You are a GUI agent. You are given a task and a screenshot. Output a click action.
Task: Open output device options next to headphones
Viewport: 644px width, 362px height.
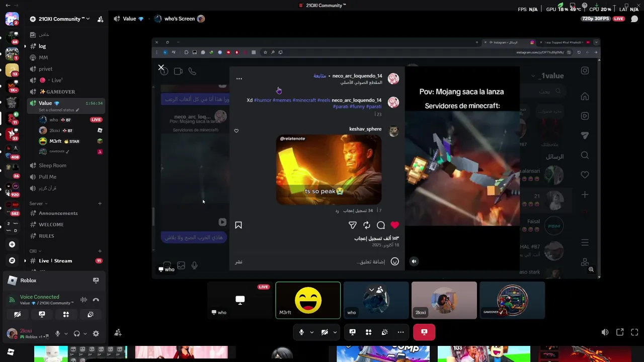coord(85,333)
